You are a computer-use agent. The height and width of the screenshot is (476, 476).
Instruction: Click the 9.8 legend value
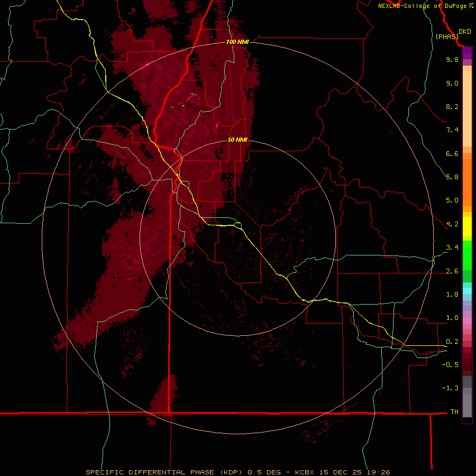(x=452, y=60)
